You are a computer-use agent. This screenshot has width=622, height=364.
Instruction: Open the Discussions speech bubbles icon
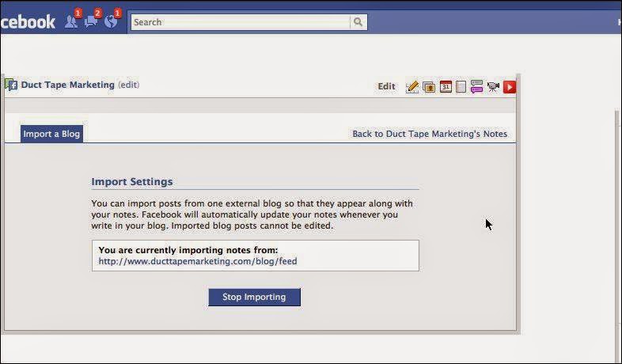coord(476,86)
